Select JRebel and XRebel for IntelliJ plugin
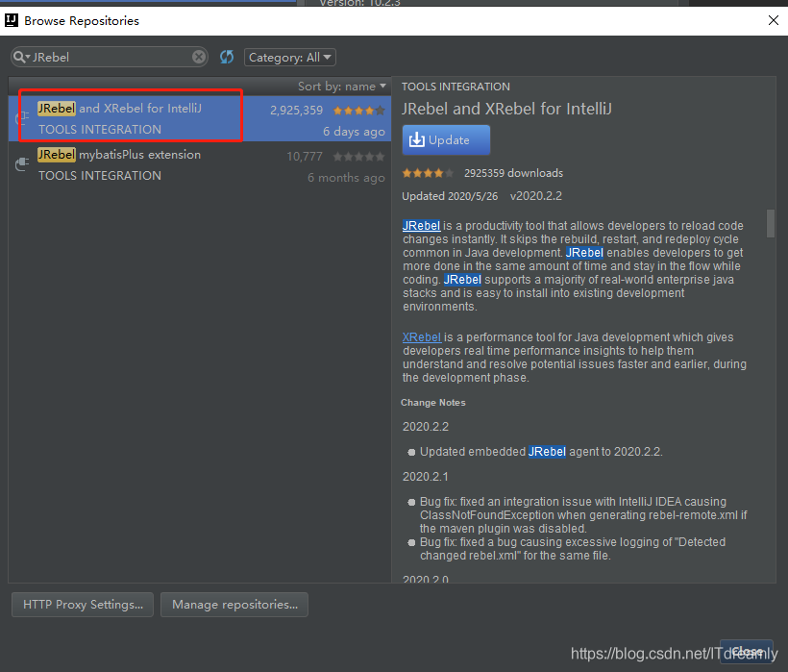Image resolution: width=788 pixels, height=672 pixels. tap(200, 118)
